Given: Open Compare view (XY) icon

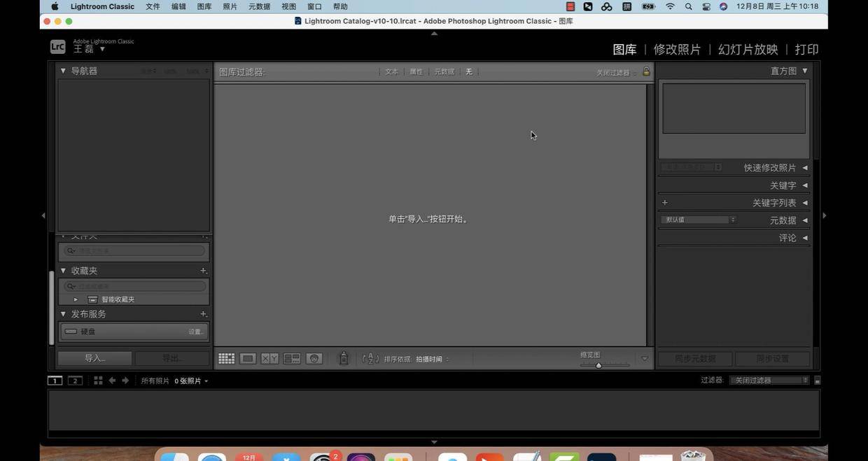Looking at the screenshot, I should click(269, 359).
